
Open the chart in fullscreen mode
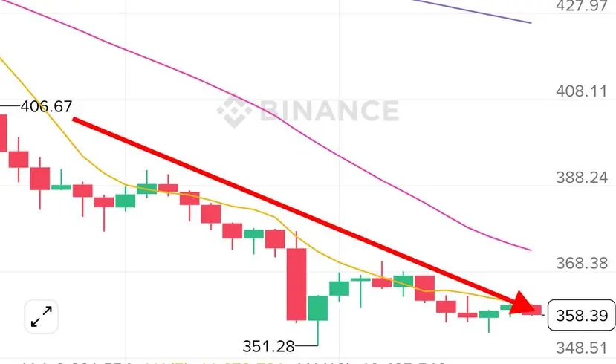(x=42, y=316)
